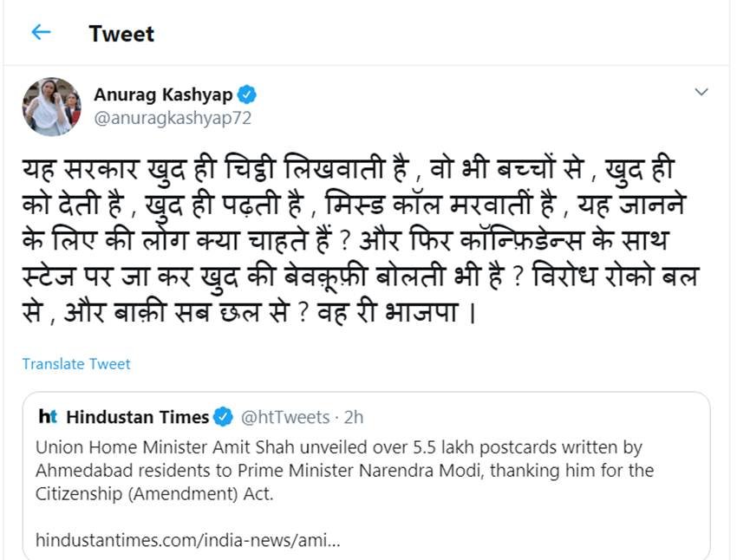Click the Anurag Kashyap display name
The width and height of the screenshot is (737, 560).
(165, 94)
